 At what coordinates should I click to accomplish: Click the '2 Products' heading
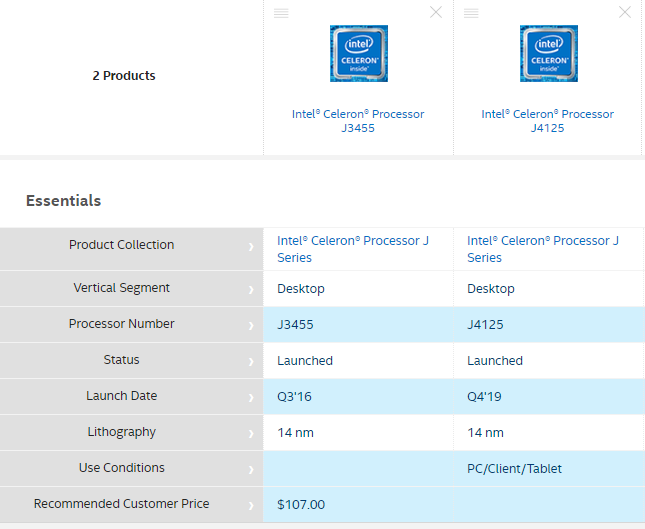[124, 76]
